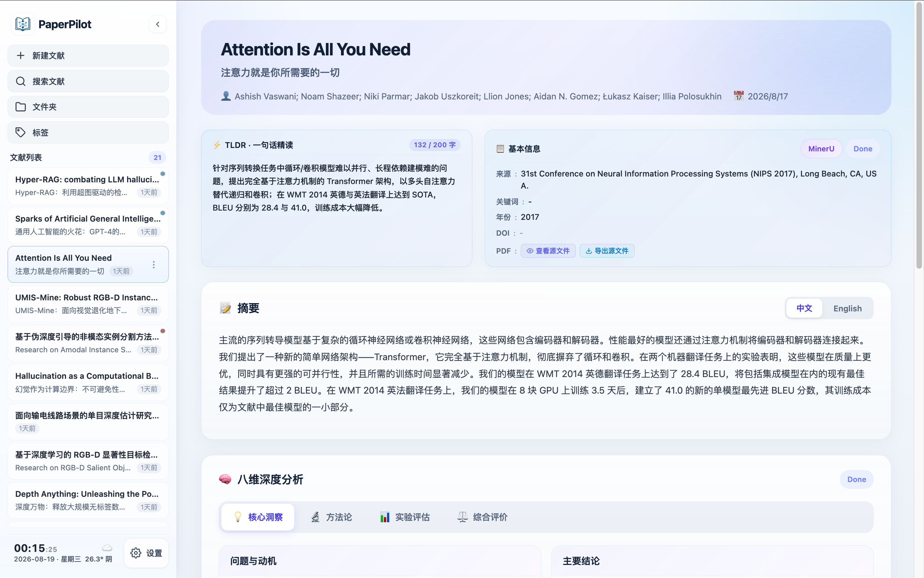The image size is (924, 578).
Task: Select the 核心洞察 tab
Action: coord(258,517)
